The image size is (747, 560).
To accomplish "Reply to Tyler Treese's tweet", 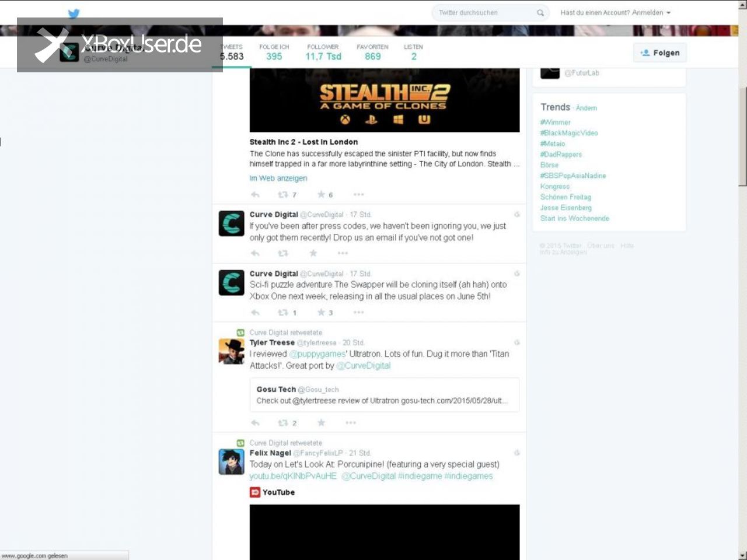I will click(x=255, y=423).
